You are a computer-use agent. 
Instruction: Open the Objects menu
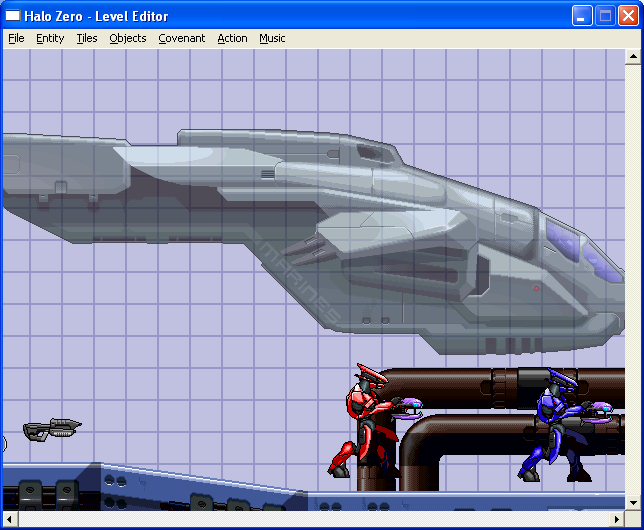click(x=128, y=38)
